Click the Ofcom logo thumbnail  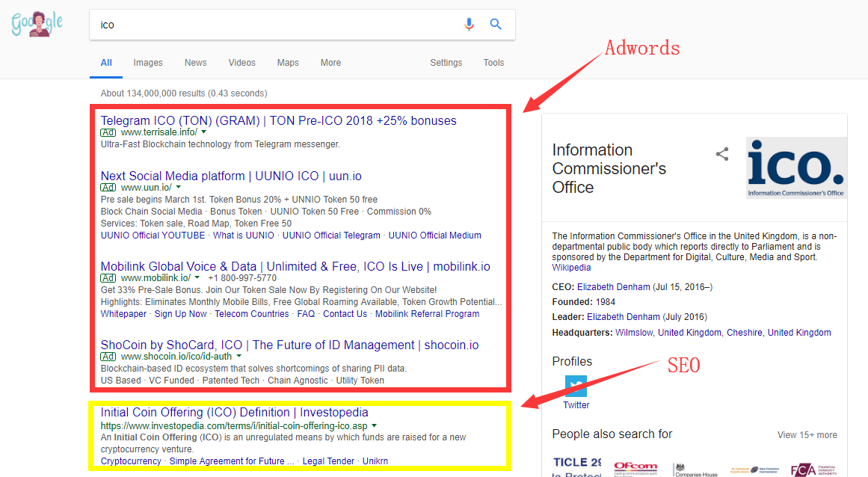636,468
